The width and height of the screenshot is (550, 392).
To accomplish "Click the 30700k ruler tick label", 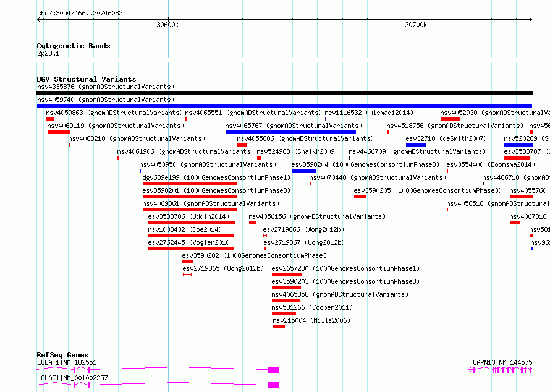I will tap(416, 25).
